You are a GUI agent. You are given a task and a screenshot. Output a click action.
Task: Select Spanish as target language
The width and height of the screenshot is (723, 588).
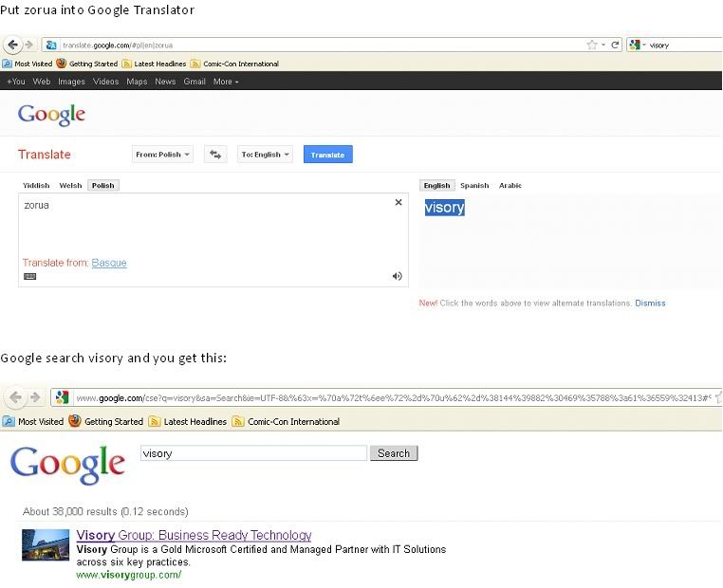pyautogui.click(x=474, y=185)
